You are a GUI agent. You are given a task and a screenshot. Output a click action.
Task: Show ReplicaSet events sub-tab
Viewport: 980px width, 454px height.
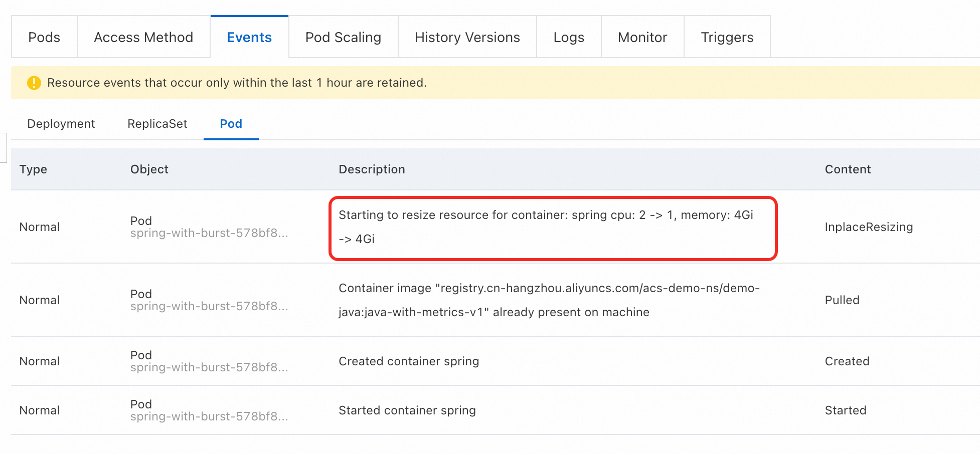pyautogui.click(x=157, y=124)
